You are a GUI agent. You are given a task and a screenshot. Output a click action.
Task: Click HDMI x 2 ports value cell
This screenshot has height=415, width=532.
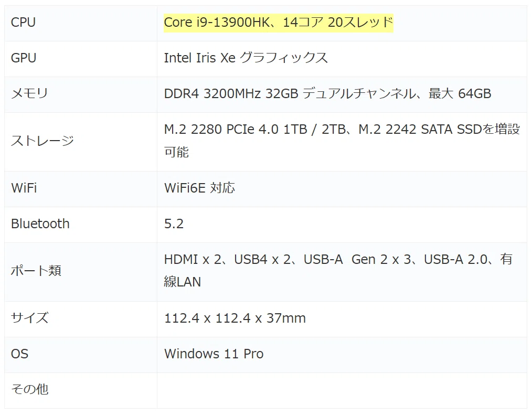(338, 270)
